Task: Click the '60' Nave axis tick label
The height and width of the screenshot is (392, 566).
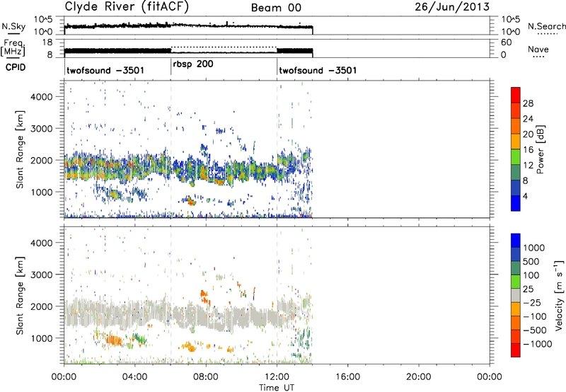Action: point(506,42)
